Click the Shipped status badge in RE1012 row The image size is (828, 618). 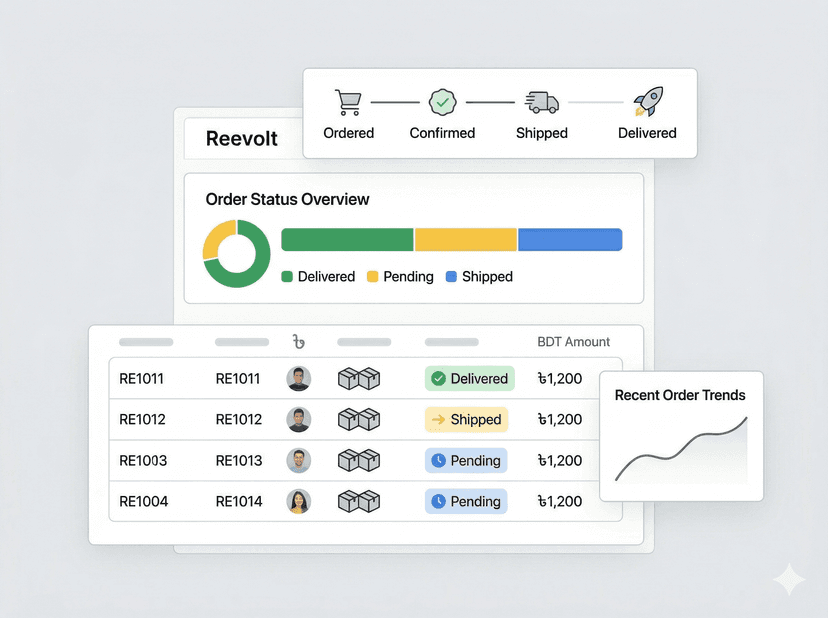click(467, 419)
